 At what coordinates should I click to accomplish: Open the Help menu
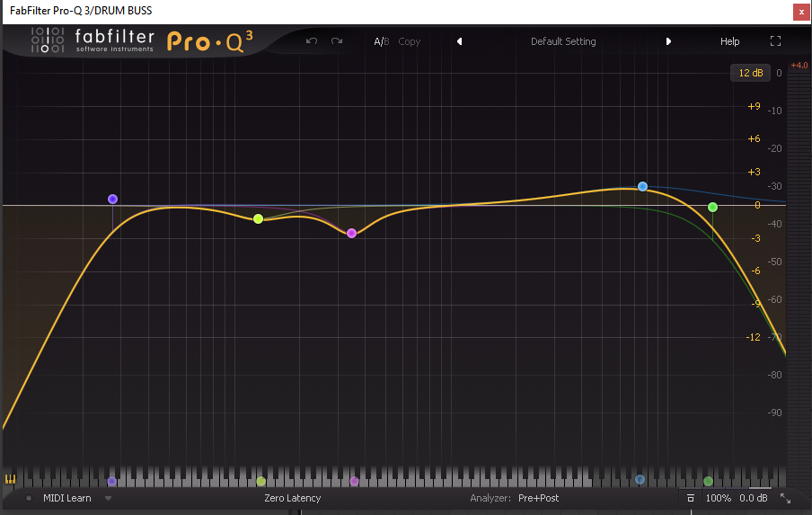pyautogui.click(x=729, y=41)
